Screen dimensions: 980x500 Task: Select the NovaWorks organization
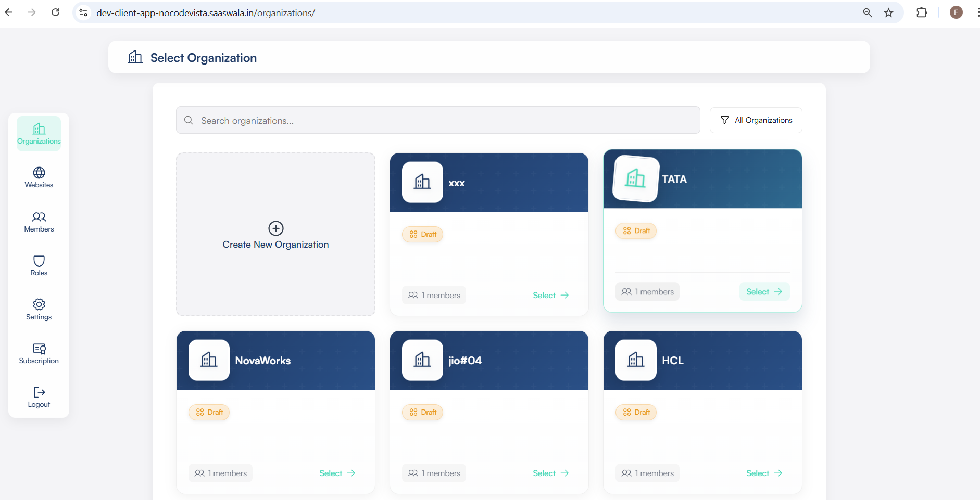pos(337,473)
